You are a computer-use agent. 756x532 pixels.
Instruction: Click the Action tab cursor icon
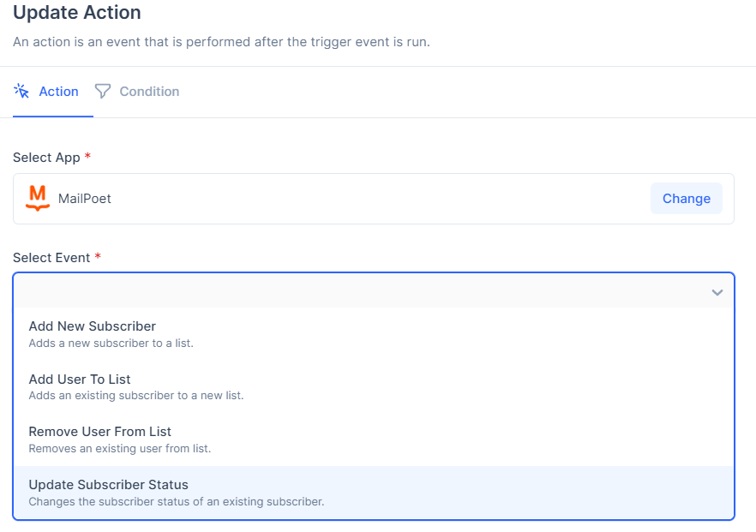click(21, 91)
